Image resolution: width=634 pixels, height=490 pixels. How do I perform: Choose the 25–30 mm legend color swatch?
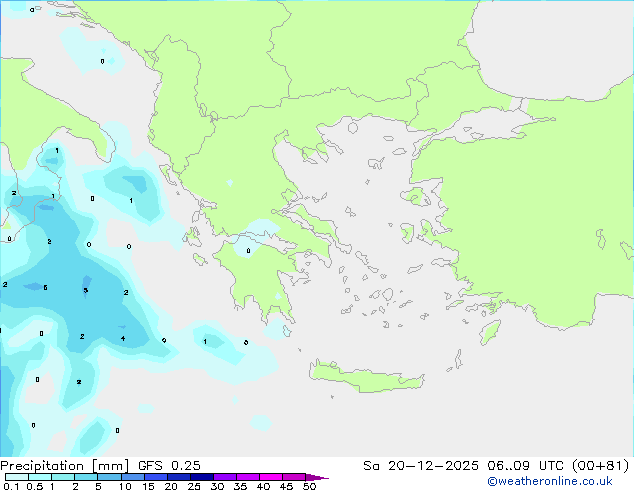[202, 477]
